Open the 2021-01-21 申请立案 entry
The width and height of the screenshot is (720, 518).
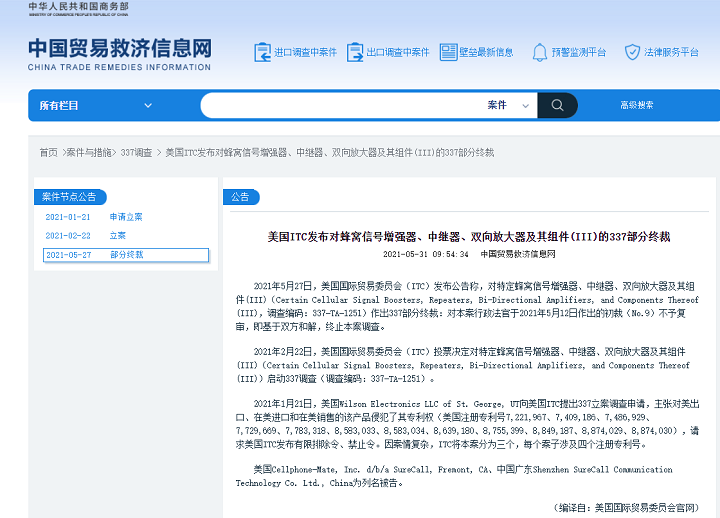(94, 217)
